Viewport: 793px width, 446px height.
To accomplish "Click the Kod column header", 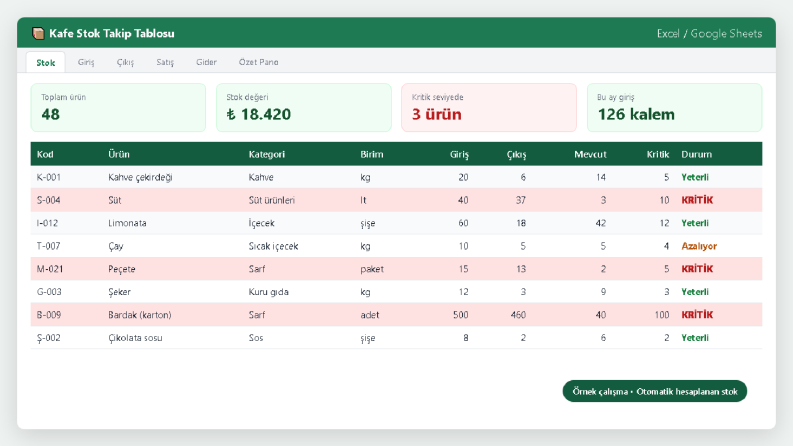I will click(x=45, y=154).
